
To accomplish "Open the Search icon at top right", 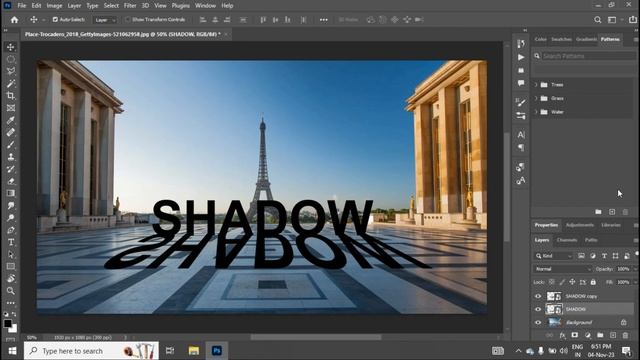I will point(598,20).
